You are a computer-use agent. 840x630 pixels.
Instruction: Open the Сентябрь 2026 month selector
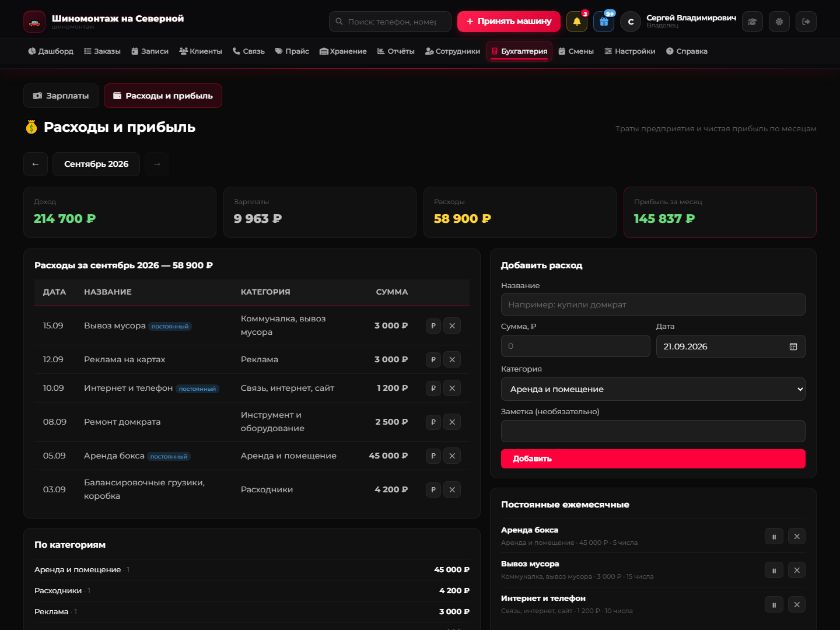96,164
